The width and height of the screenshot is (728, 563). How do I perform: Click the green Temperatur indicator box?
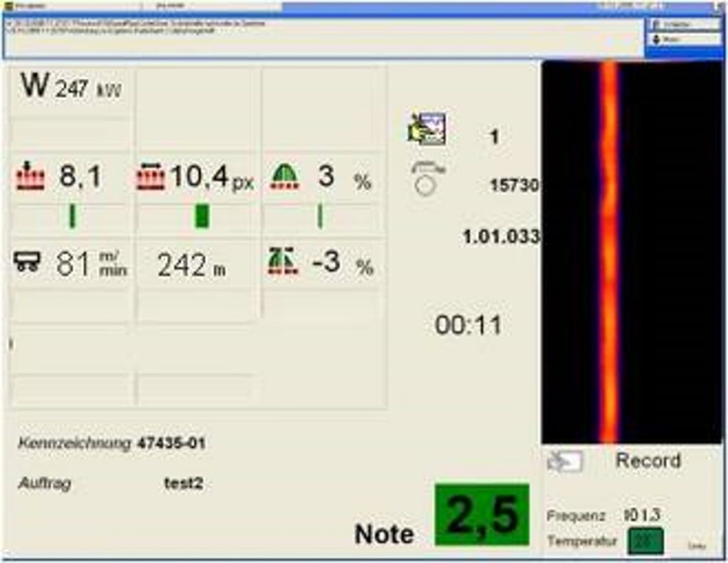645,541
